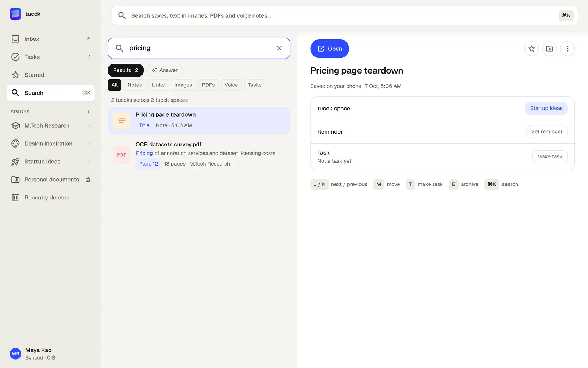The height and width of the screenshot is (368, 588).
Task: Click the Starred star icon in sidebar
Action: pyautogui.click(x=15, y=75)
